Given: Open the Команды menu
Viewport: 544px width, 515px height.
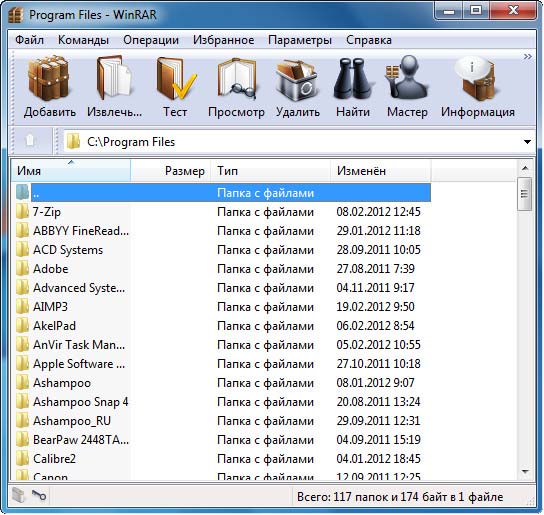Looking at the screenshot, I should [83, 40].
